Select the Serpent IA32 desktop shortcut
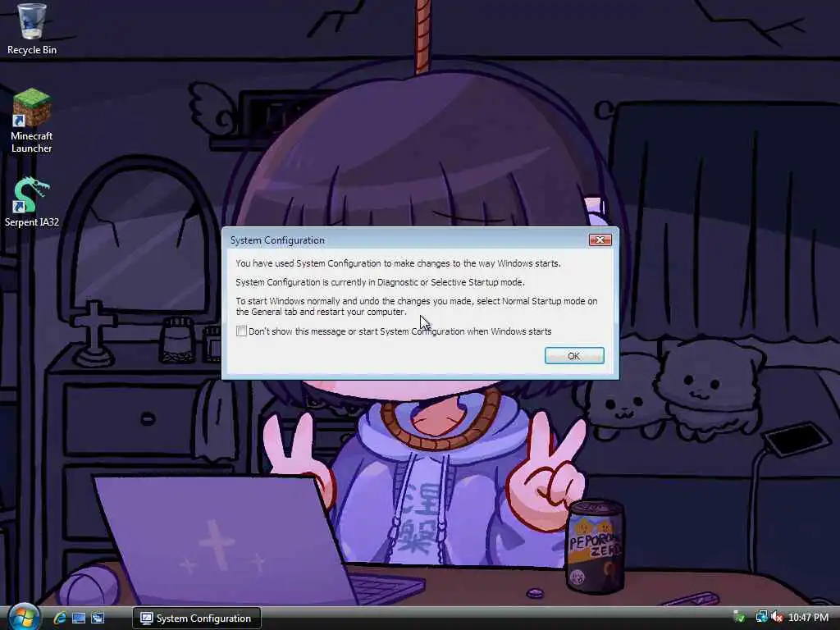840x630 pixels. (32, 203)
